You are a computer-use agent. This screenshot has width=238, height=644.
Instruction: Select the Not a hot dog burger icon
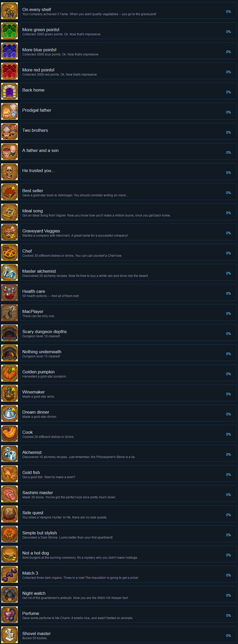coord(10,555)
